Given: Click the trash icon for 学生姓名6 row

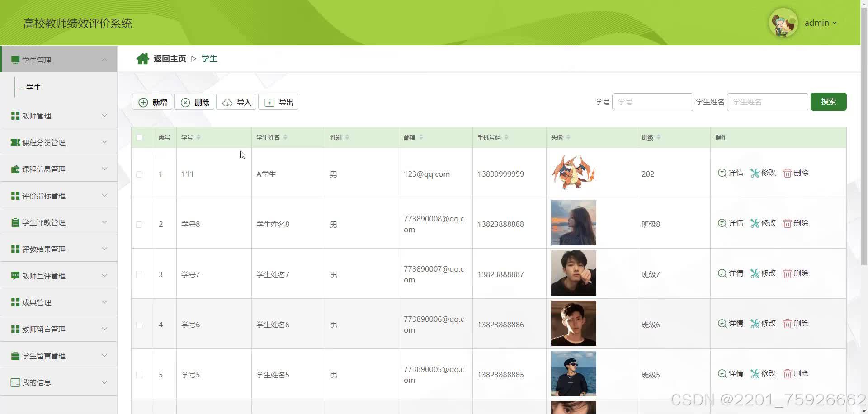Looking at the screenshot, I should [x=788, y=324].
